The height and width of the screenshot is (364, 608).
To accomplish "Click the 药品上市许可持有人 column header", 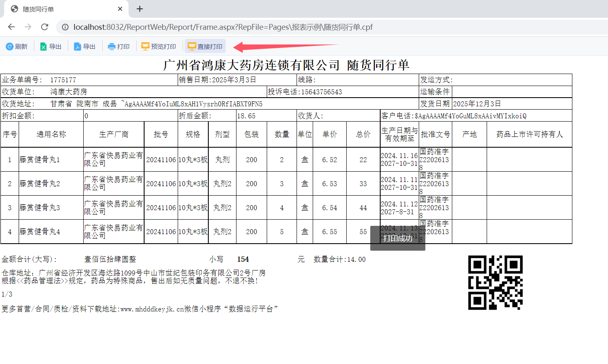I will pos(529,134).
